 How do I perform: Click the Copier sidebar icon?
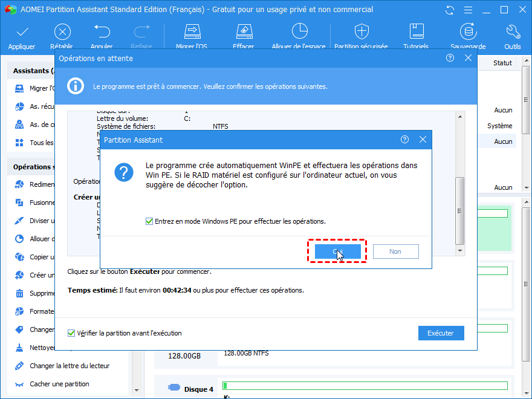click(x=19, y=257)
